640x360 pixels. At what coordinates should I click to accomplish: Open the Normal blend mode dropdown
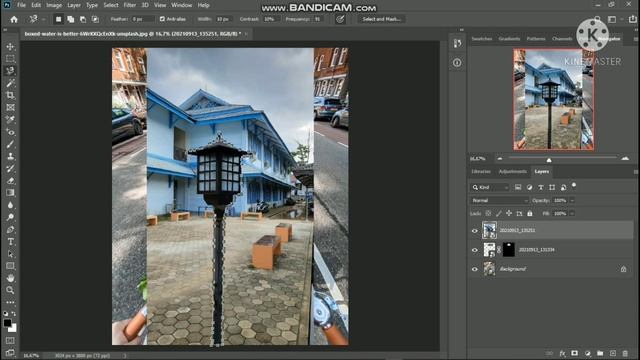pos(499,200)
